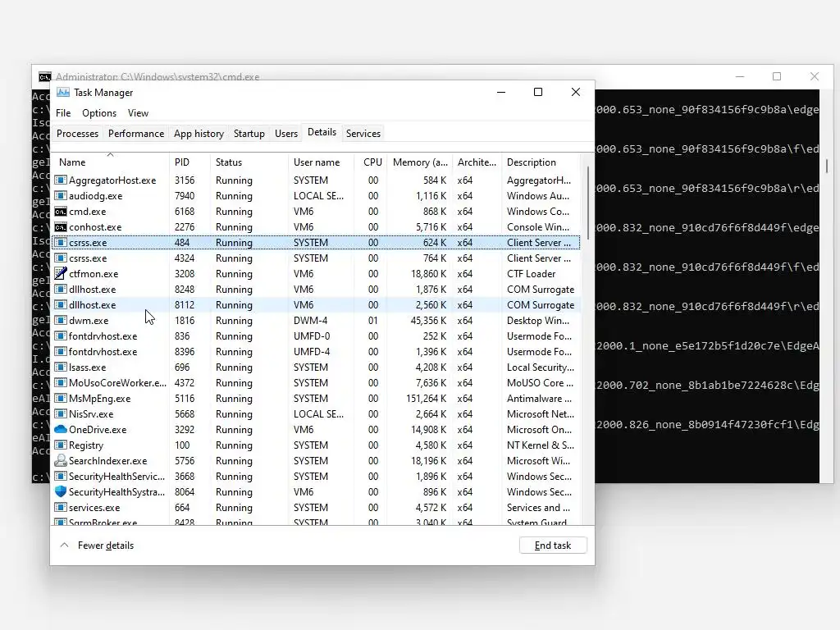840x630 pixels.
Task: Click the audiodg.exe process icon
Action: (x=61, y=195)
